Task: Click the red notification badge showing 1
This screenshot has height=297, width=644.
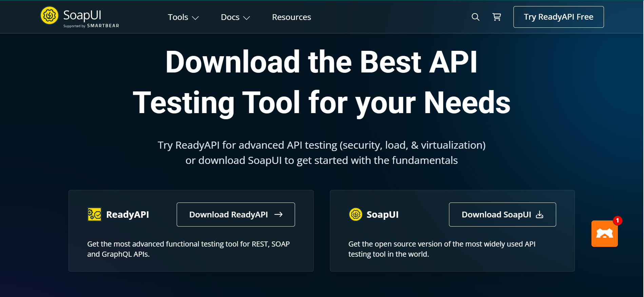Action: point(618,220)
